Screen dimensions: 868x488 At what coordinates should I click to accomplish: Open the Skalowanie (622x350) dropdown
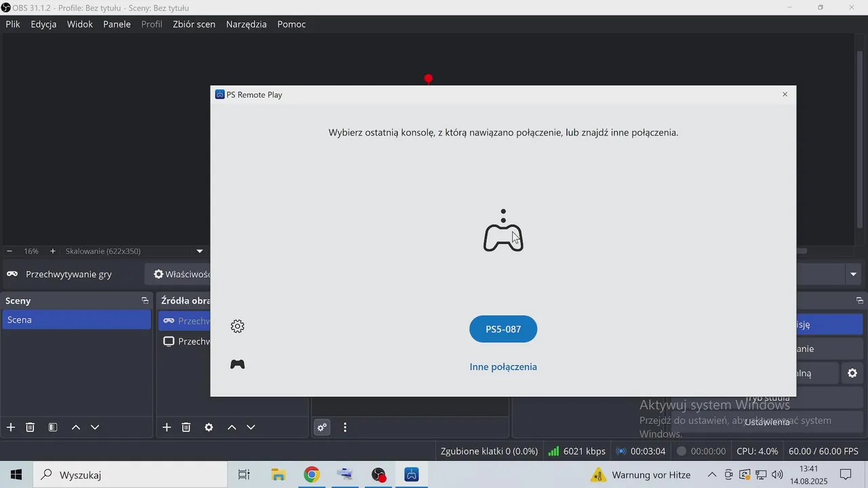(x=134, y=251)
